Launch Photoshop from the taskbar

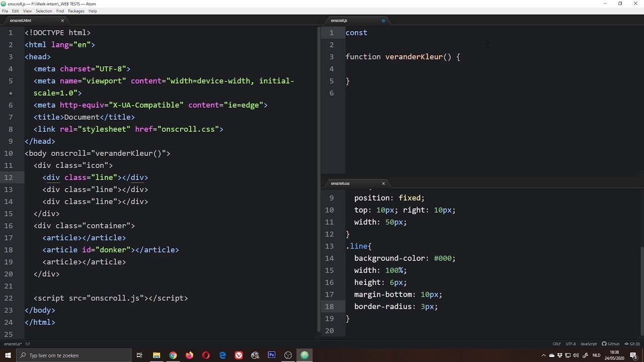click(272, 355)
